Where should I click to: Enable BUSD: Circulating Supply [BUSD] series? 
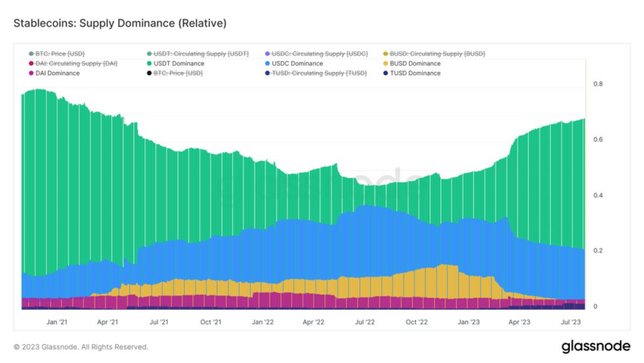click(434, 54)
